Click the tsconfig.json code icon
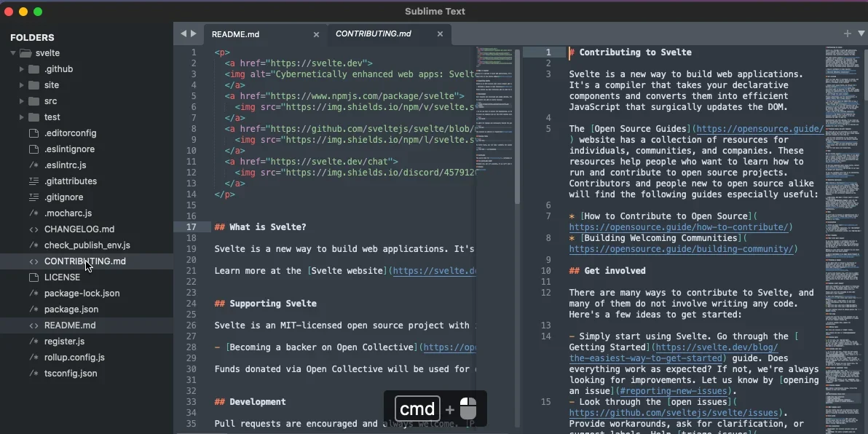Viewport: 868px width, 434px height. 33,374
